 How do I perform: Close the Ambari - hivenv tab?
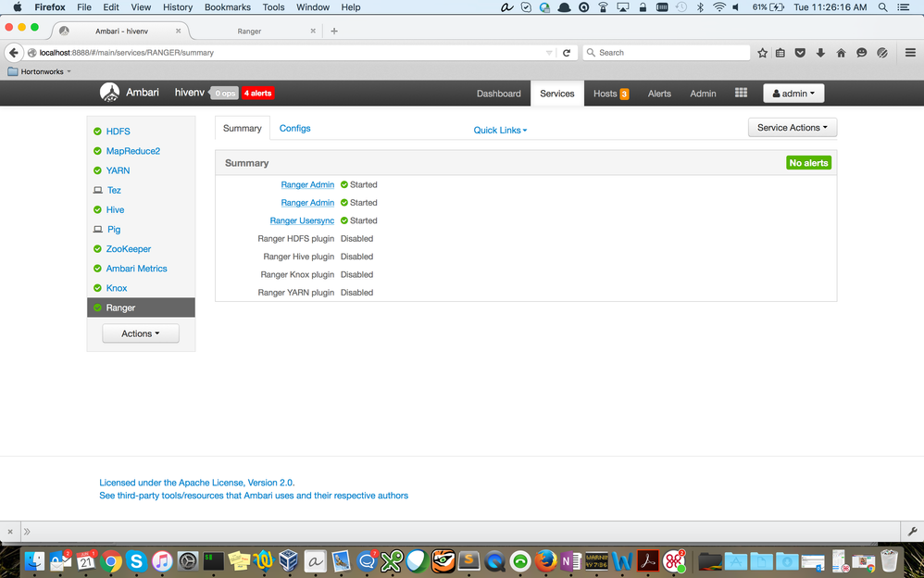pyautogui.click(x=178, y=31)
